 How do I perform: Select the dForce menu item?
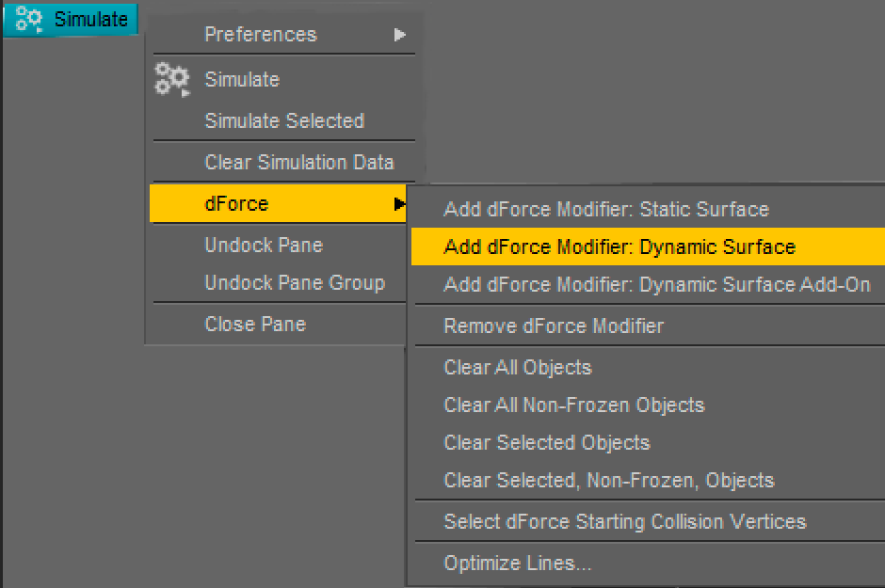click(278, 203)
